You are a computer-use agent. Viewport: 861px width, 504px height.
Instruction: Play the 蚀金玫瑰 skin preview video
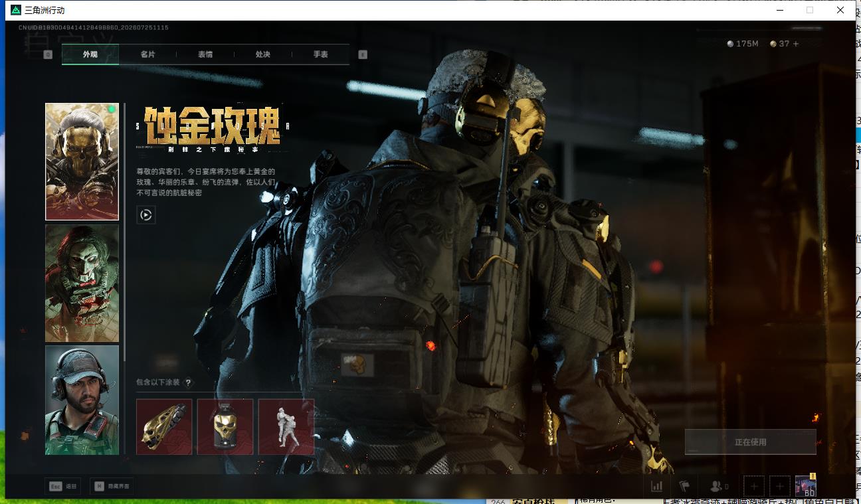point(146,214)
